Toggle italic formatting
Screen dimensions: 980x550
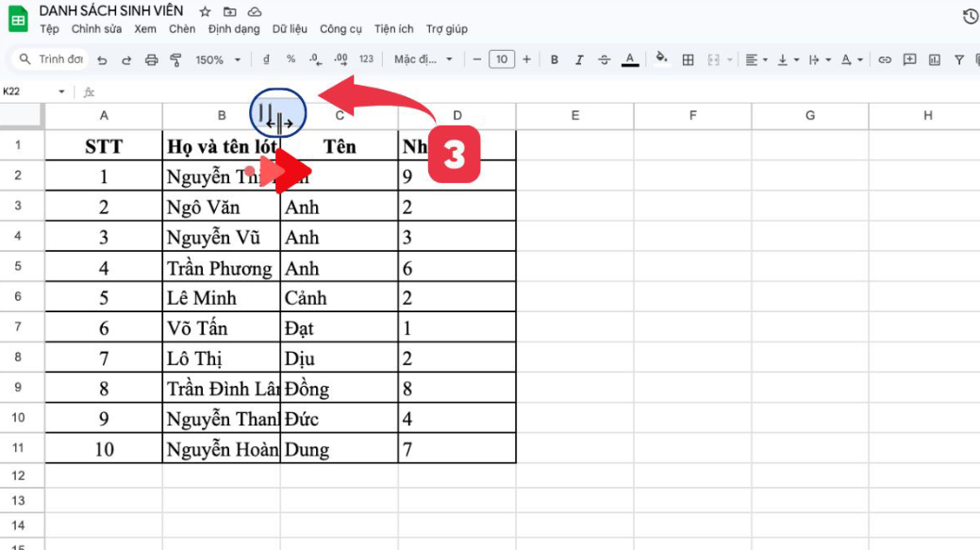[578, 58]
